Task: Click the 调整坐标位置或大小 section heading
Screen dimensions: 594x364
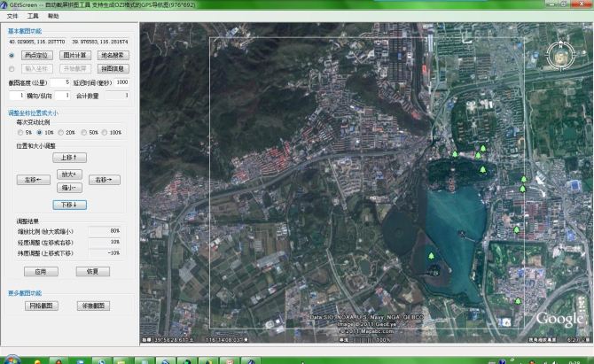Action: (x=34, y=112)
